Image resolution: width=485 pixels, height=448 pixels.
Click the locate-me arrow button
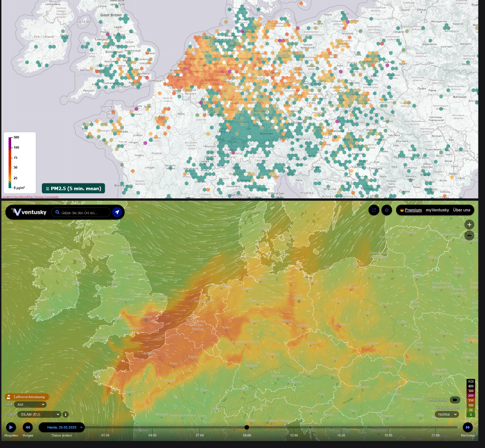point(117,212)
